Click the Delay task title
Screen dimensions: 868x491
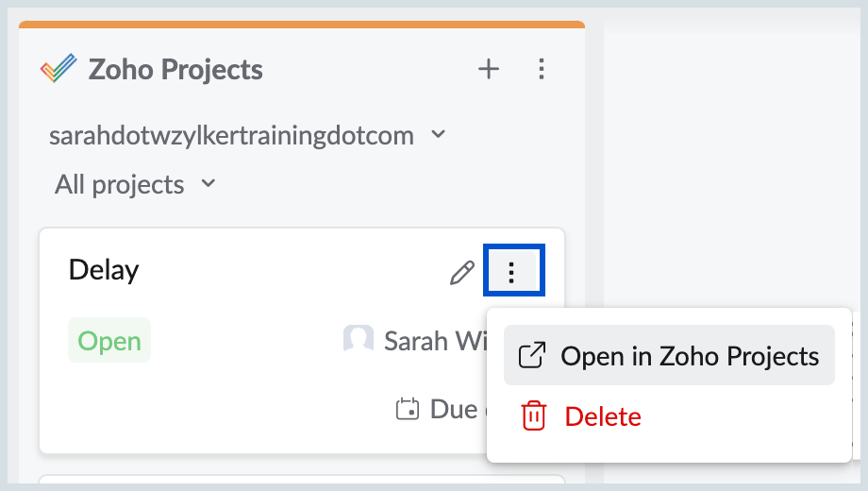coord(104,270)
